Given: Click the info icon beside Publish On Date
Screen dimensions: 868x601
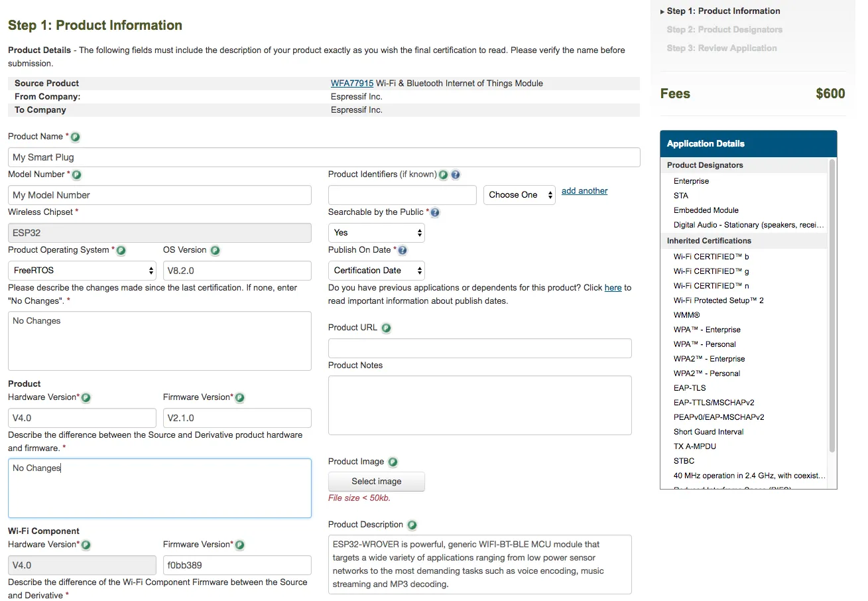Looking at the screenshot, I should click(x=403, y=251).
